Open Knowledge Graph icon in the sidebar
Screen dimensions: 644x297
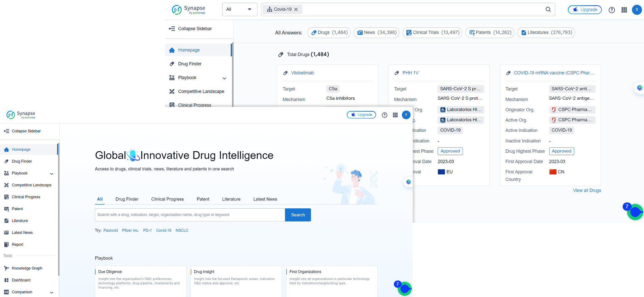point(6,268)
